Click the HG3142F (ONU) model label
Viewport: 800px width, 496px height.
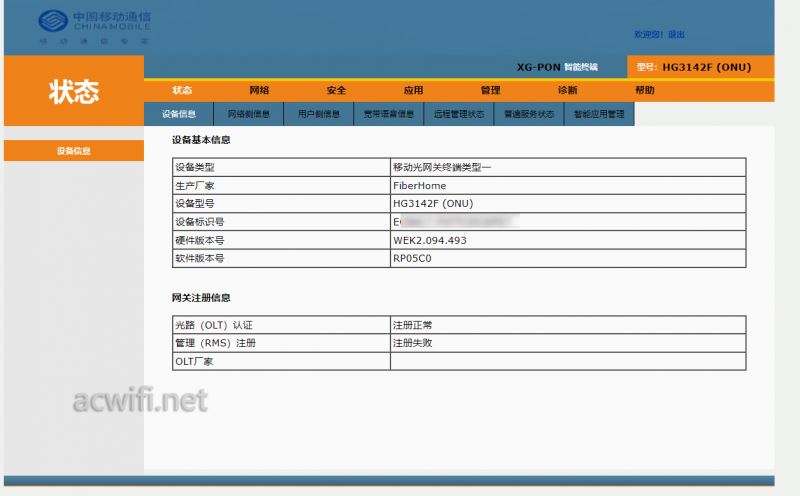coord(706,67)
